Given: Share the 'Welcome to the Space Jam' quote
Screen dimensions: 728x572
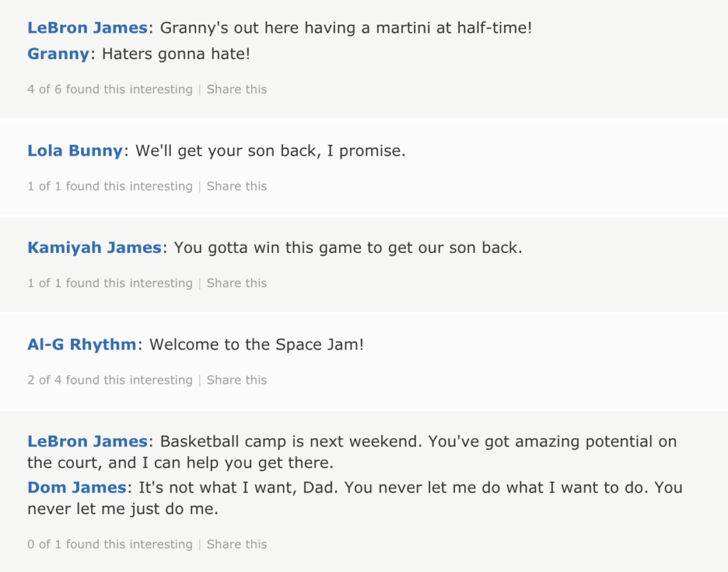Looking at the screenshot, I should point(237,380).
